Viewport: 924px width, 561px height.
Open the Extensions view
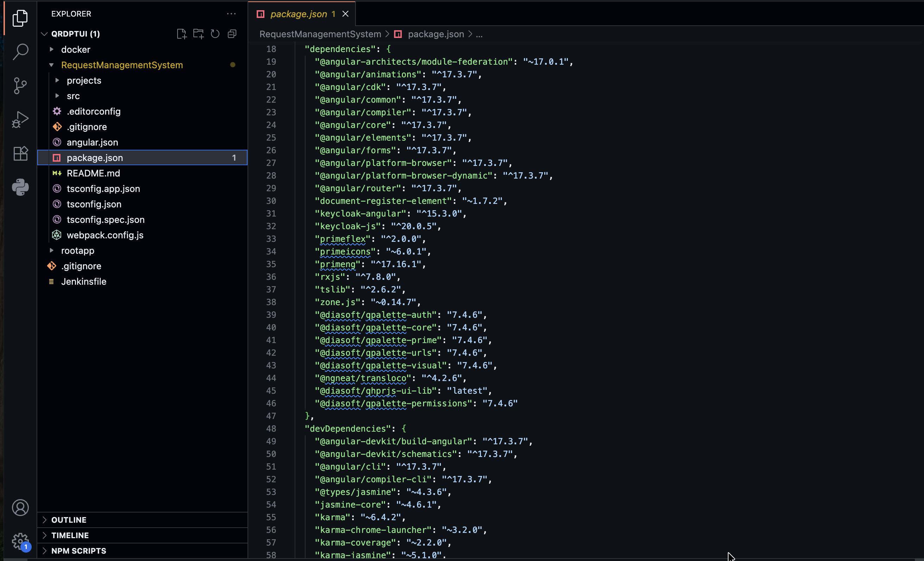click(x=20, y=153)
